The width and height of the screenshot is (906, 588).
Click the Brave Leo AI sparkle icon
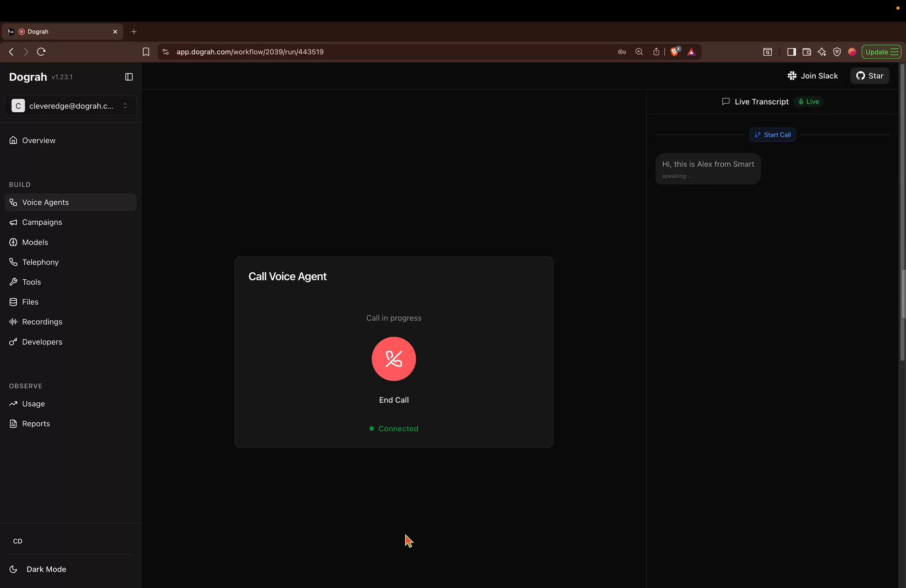[x=822, y=52]
